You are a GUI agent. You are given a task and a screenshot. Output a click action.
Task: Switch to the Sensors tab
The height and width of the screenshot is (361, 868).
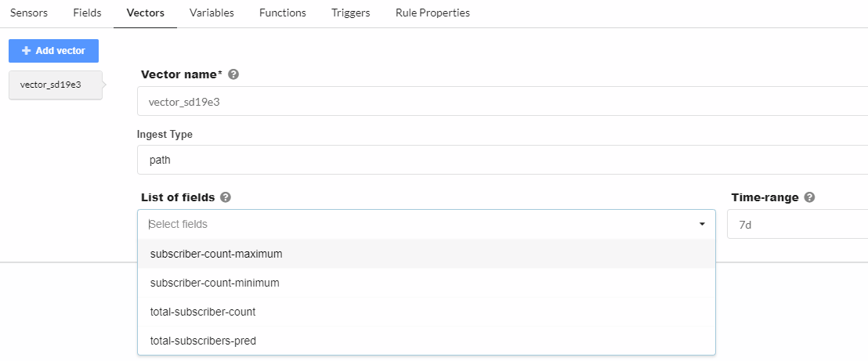pos(29,13)
